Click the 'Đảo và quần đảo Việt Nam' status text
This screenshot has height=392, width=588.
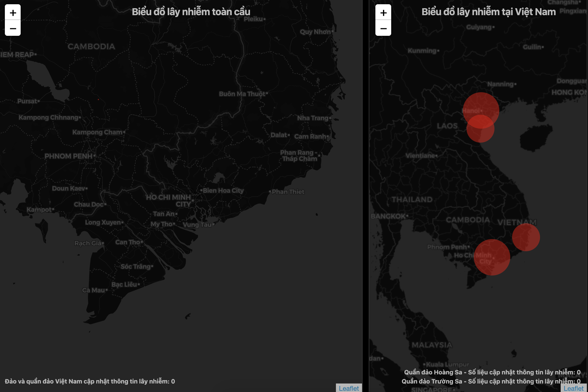click(90, 381)
